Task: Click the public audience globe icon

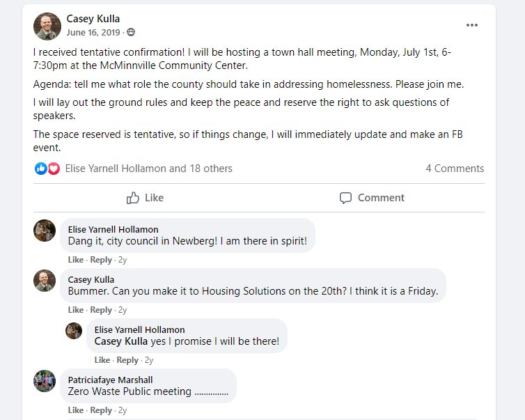Action: tap(131, 32)
